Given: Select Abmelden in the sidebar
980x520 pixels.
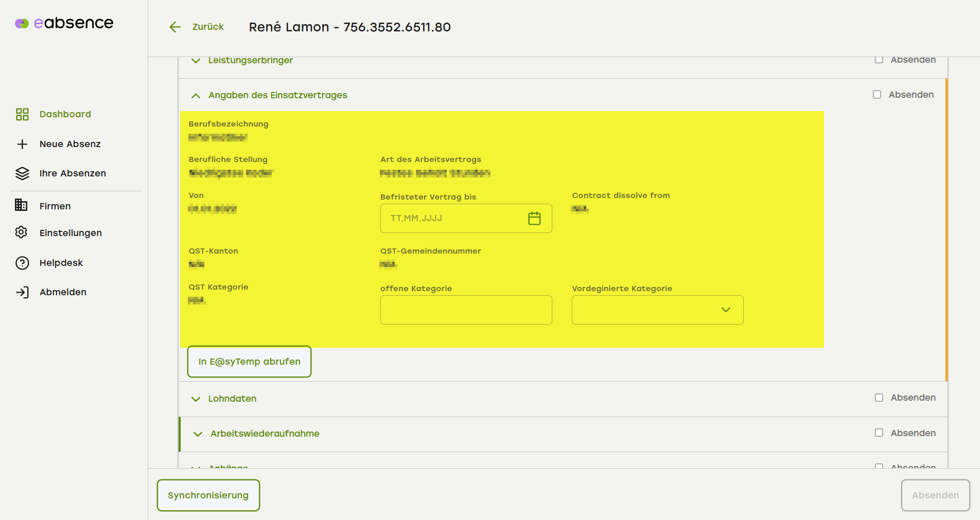Looking at the screenshot, I should pos(63,292).
